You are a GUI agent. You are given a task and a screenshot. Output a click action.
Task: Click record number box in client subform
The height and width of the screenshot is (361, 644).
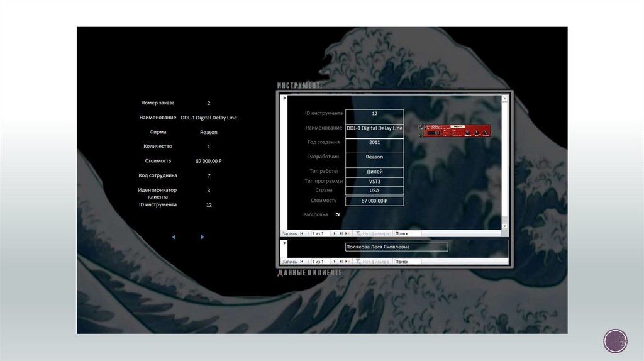coord(320,262)
